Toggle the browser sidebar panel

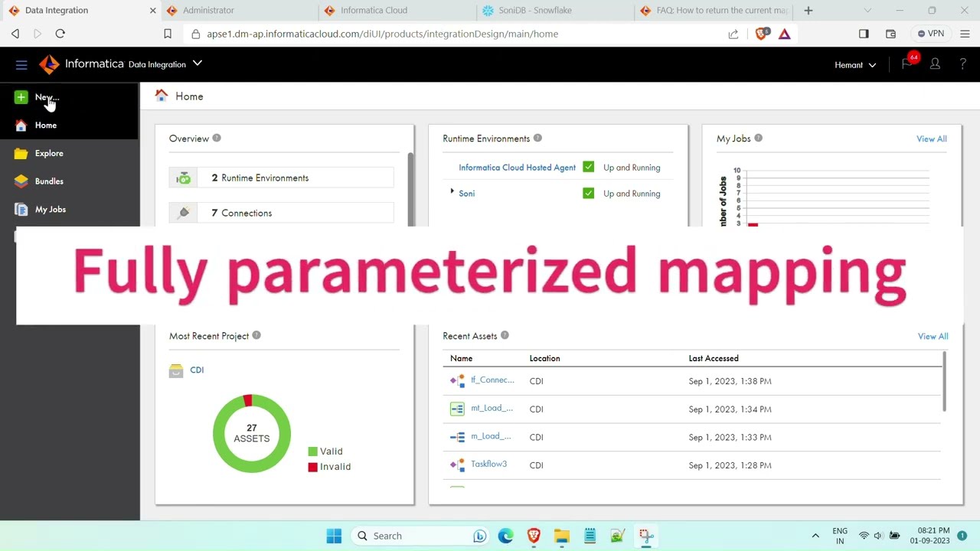click(864, 34)
